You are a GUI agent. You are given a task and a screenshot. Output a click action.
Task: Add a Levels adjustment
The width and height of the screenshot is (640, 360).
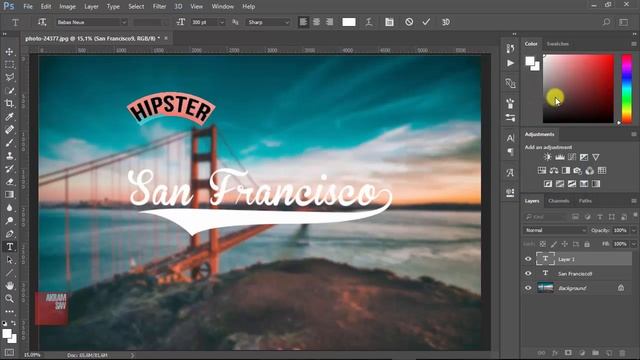tap(560, 157)
